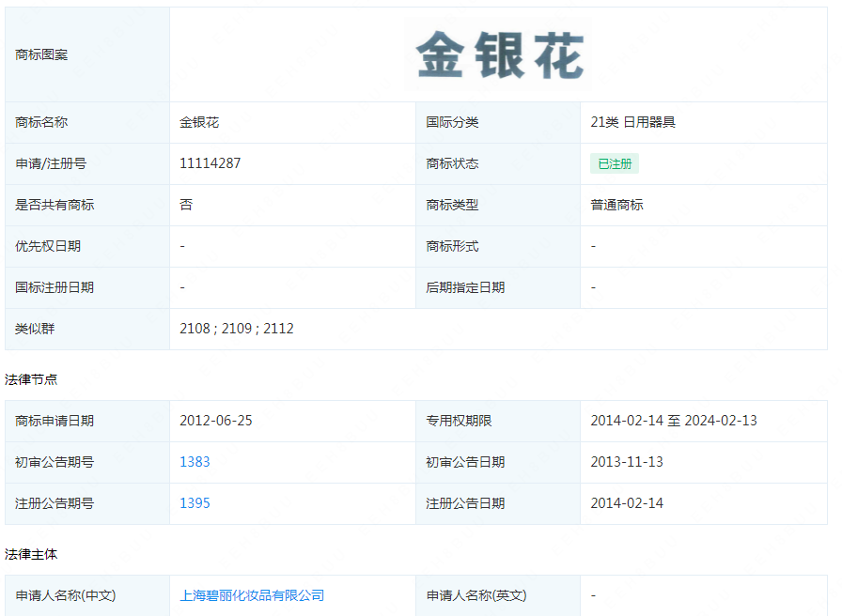Click the 法律节点 section heading
The width and height of the screenshot is (842, 616).
pos(31,379)
